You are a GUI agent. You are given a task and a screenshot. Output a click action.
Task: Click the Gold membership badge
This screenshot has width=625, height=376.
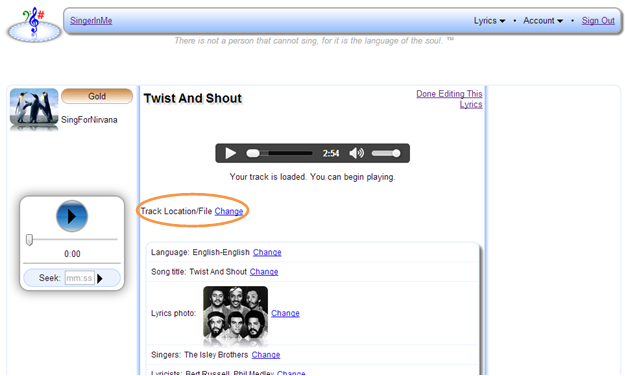97,96
